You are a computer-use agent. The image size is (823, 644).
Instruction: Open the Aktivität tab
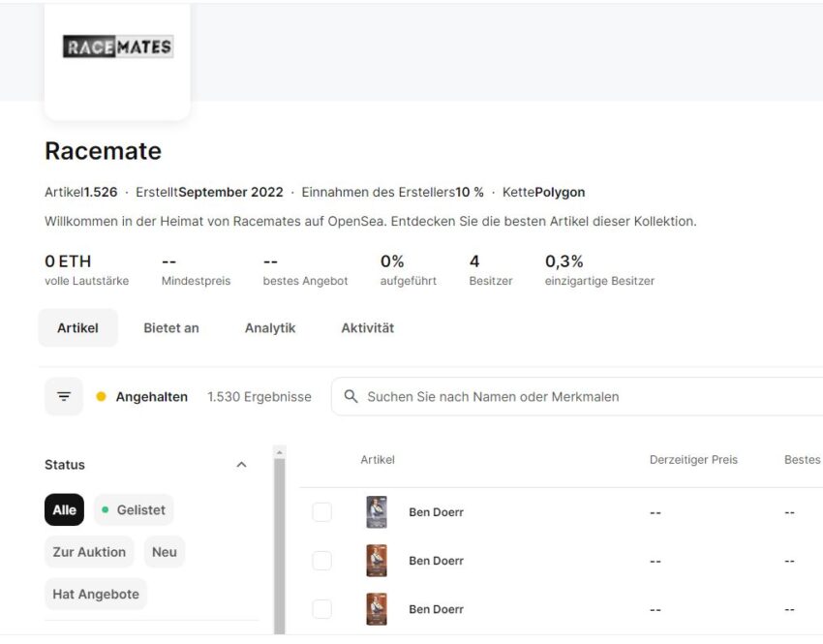click(367, 328)
